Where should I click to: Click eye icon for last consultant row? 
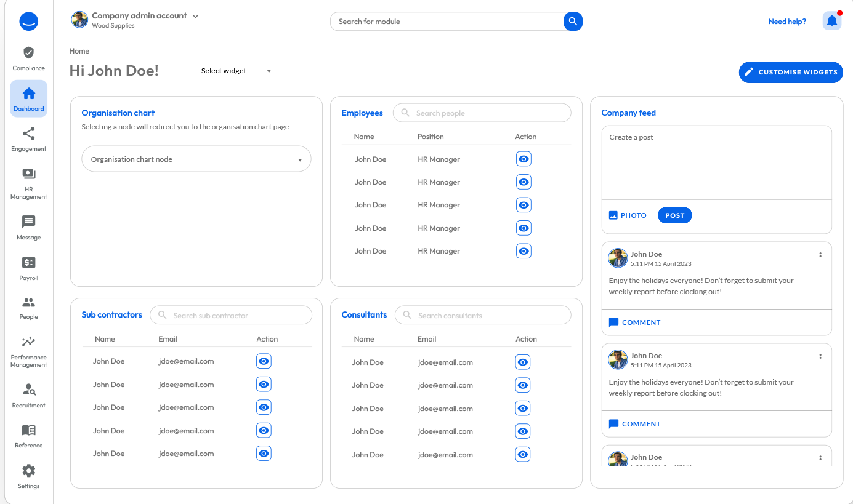coord(523,455)
